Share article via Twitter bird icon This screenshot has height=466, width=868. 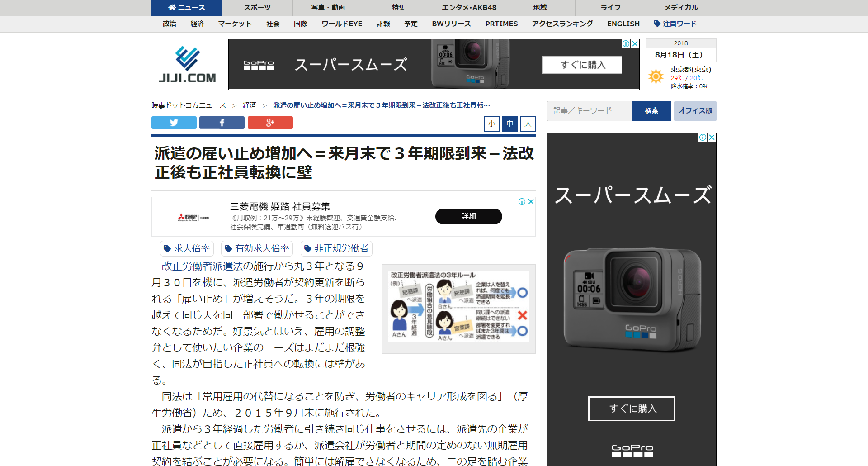174,123
